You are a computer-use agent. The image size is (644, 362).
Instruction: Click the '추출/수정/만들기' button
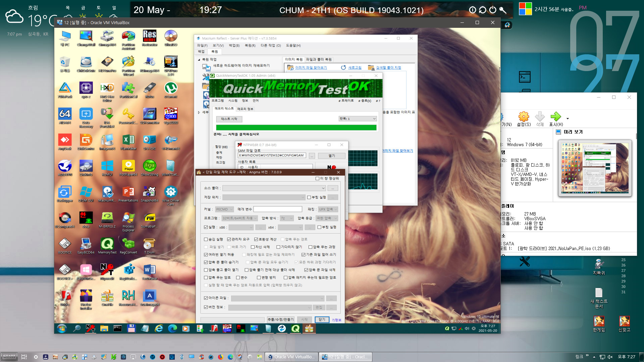point(280,320)
